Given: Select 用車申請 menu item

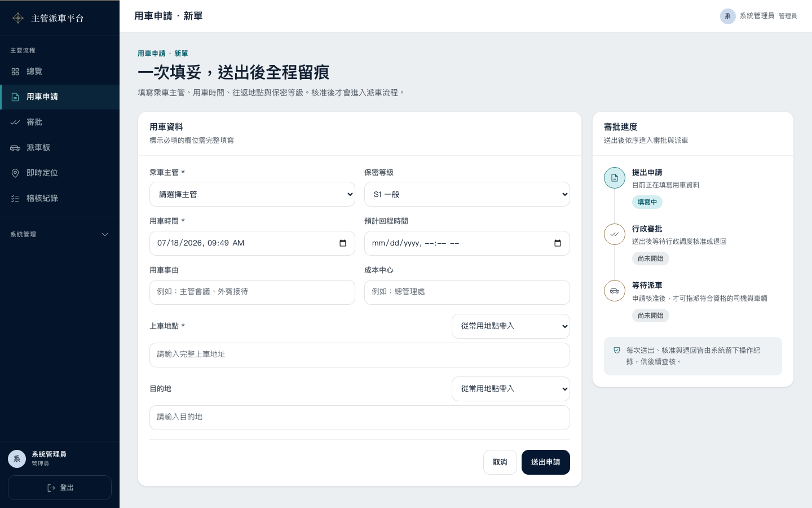Looking at the screenshot, I should (x=60, y=97).
